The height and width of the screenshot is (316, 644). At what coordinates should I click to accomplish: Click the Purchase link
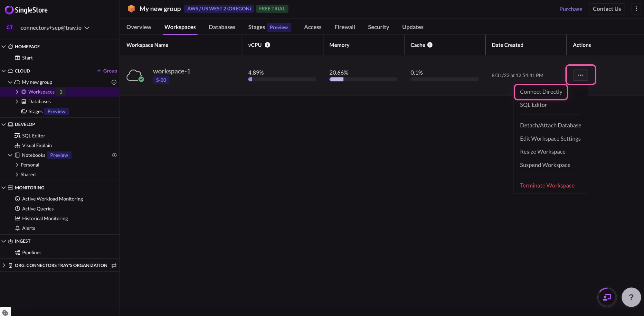(x=571, y=9)
